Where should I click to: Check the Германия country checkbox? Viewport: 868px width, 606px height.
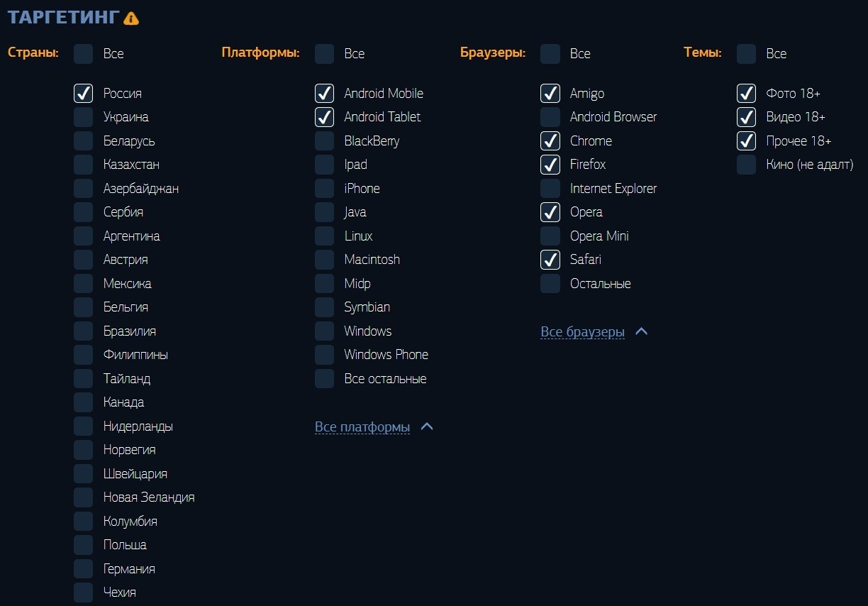(x=84, y=569)
